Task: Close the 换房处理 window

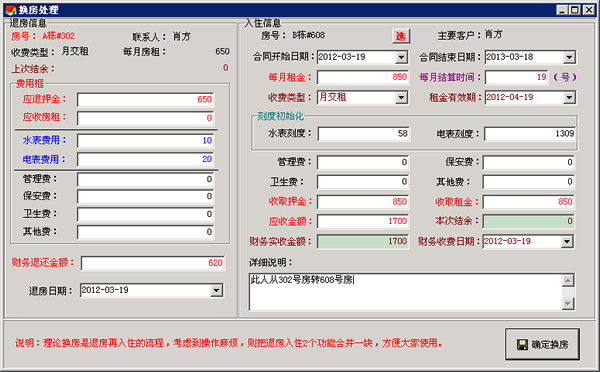Action: tap(589, 10)
